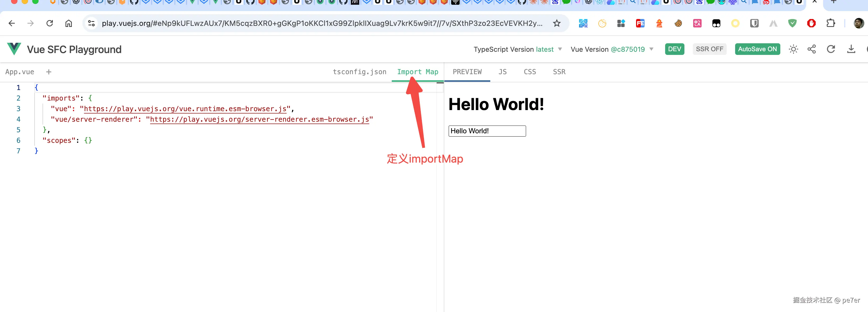View site information for play.vuejs.org
The image size is (868, 312).
[x=91, y=23]
